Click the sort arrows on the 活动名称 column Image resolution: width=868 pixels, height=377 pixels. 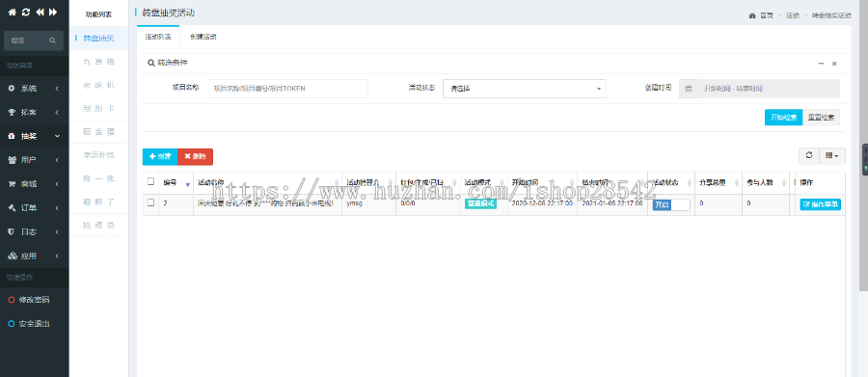click(337, 182)
